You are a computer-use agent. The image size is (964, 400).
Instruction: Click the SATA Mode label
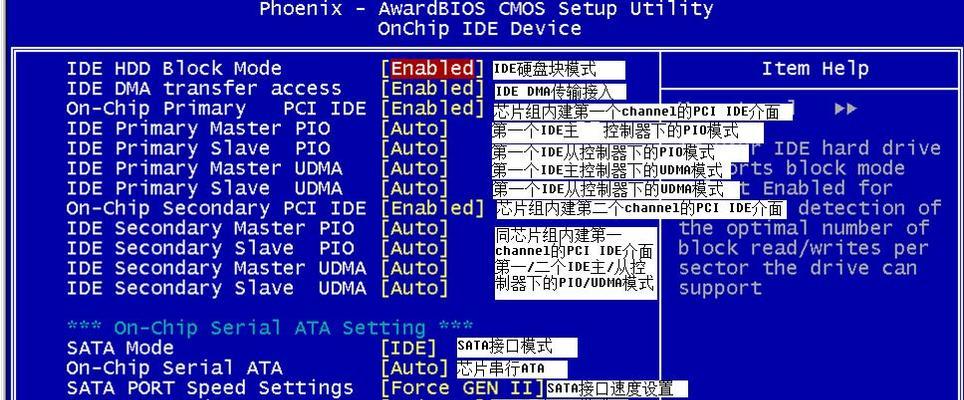tap(120, 348)
